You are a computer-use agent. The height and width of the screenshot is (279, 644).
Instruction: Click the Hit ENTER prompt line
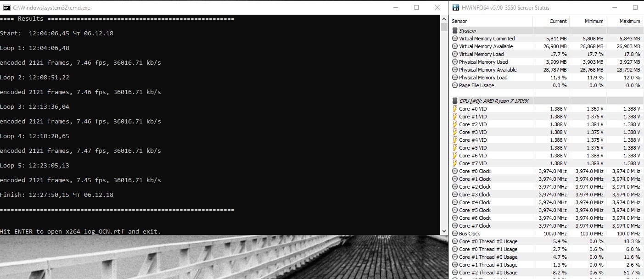point(80,231)
